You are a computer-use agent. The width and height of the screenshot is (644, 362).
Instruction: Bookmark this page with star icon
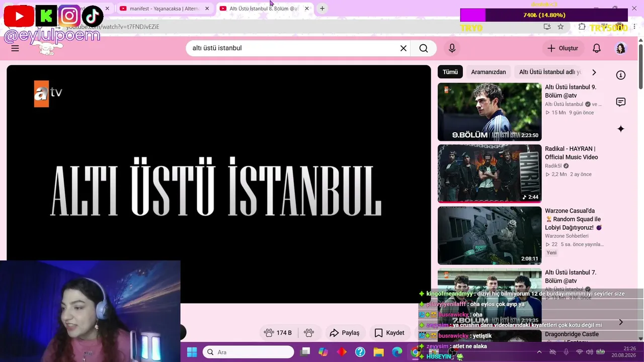click(x=560, y=27)
